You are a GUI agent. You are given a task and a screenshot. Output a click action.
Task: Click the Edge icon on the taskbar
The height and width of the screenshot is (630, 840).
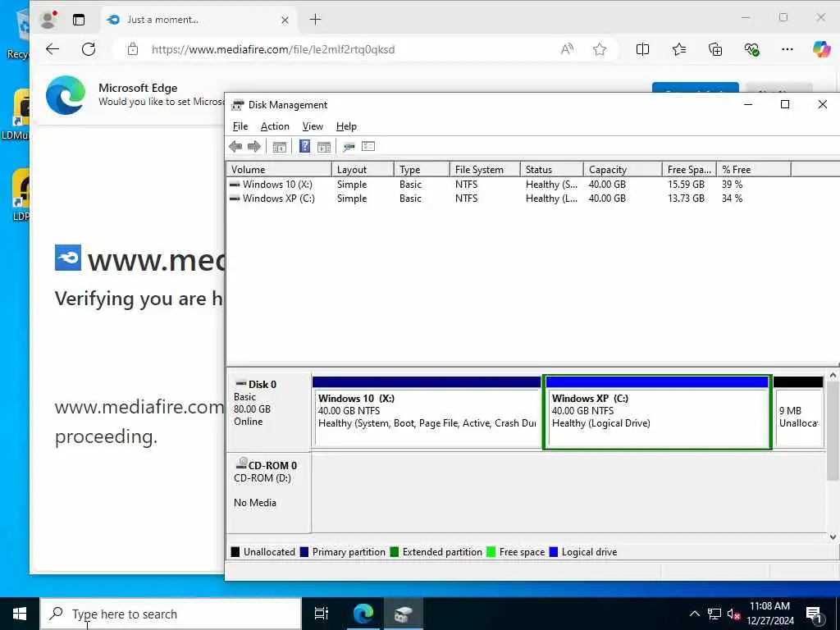pos(363,614)
